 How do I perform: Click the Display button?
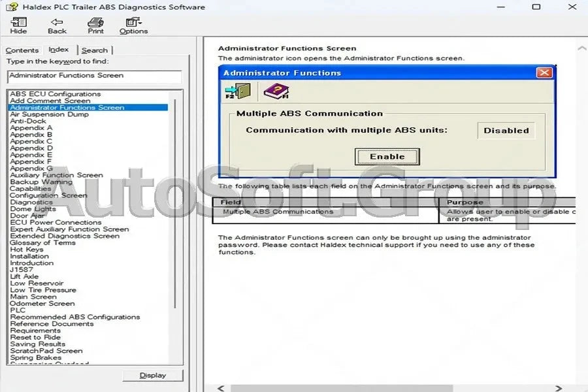coord(152,375)
